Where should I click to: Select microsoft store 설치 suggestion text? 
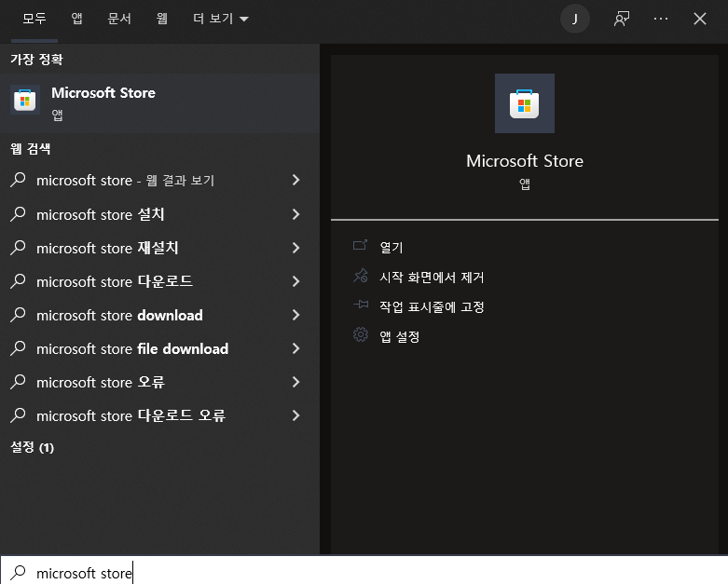tap(101, 214)
